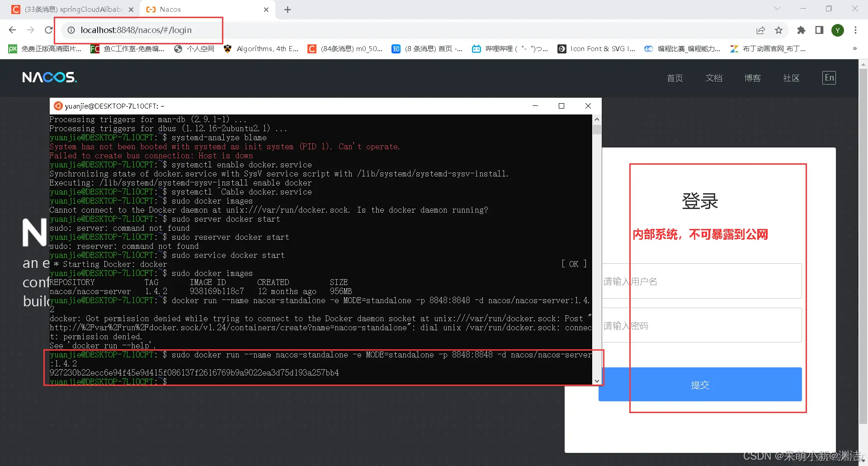Bookmark this page with the star icon
Viewport: 868px width, 466px height.
pyautogui.click(x=778, y=30)
